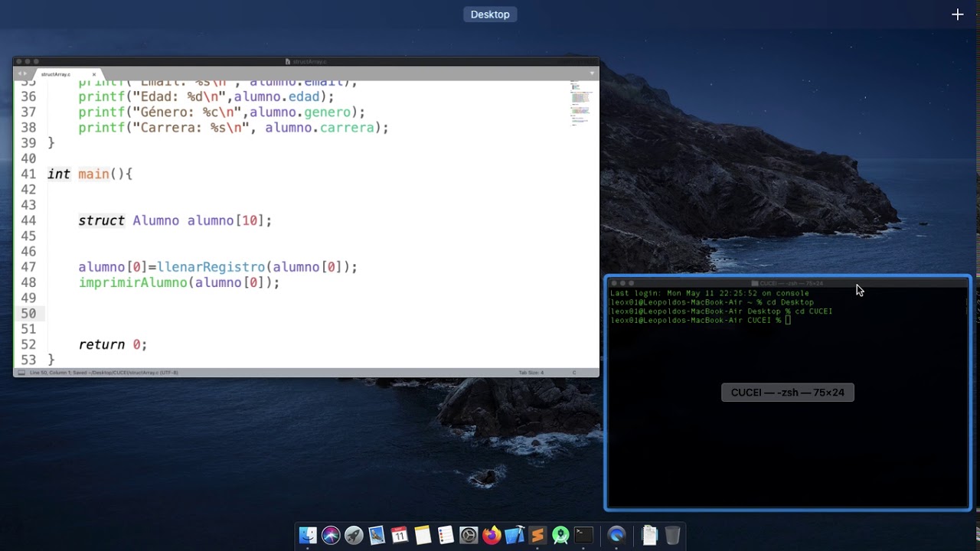This screenshot has height=551, width=980.
Task: Open Finder from the Dock
Action: point(308,536)
